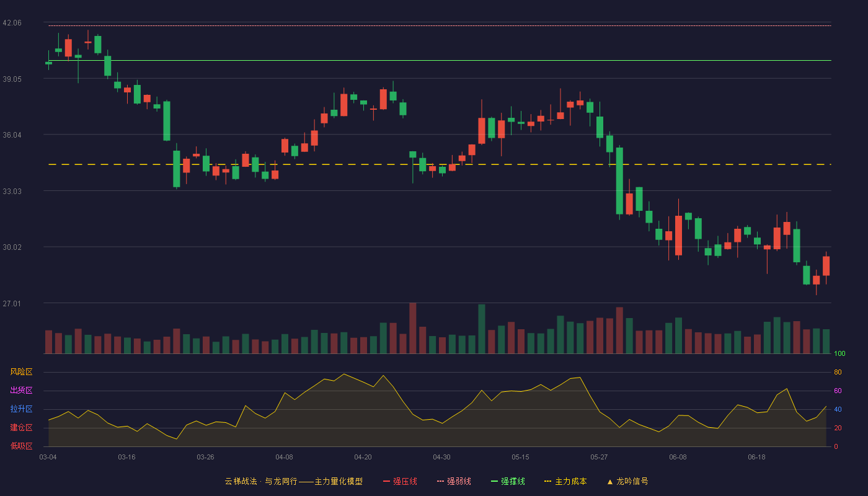This screenshot has width=868, height=496.
Task: Select the 出货区 zone label
Action: pyautogui.click(x=21, y=391)
